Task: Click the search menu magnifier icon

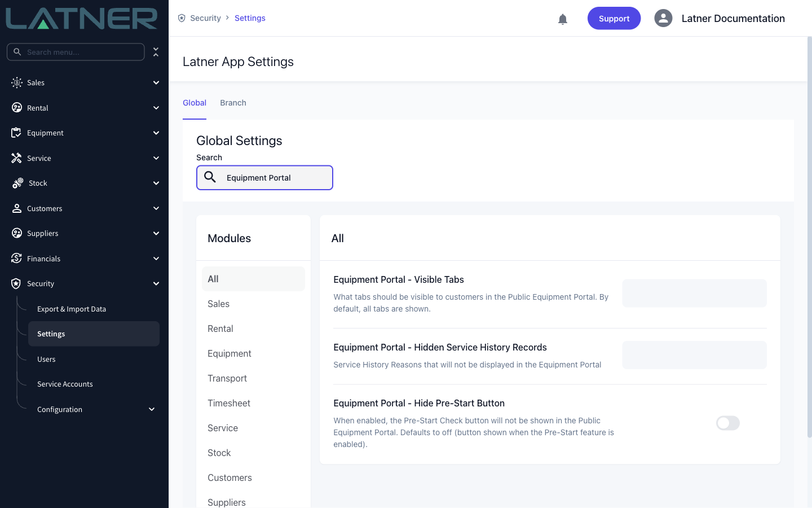Action: (17, 52)
